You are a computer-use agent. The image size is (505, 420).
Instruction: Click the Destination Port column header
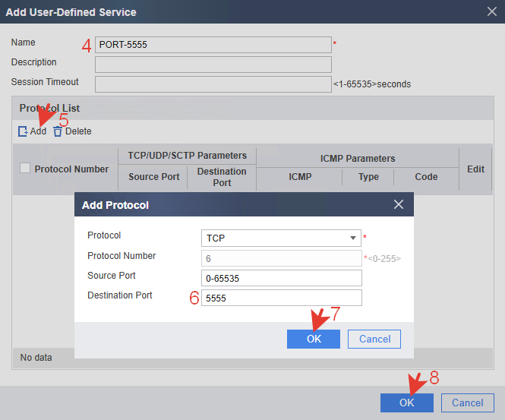coord(222,177)
